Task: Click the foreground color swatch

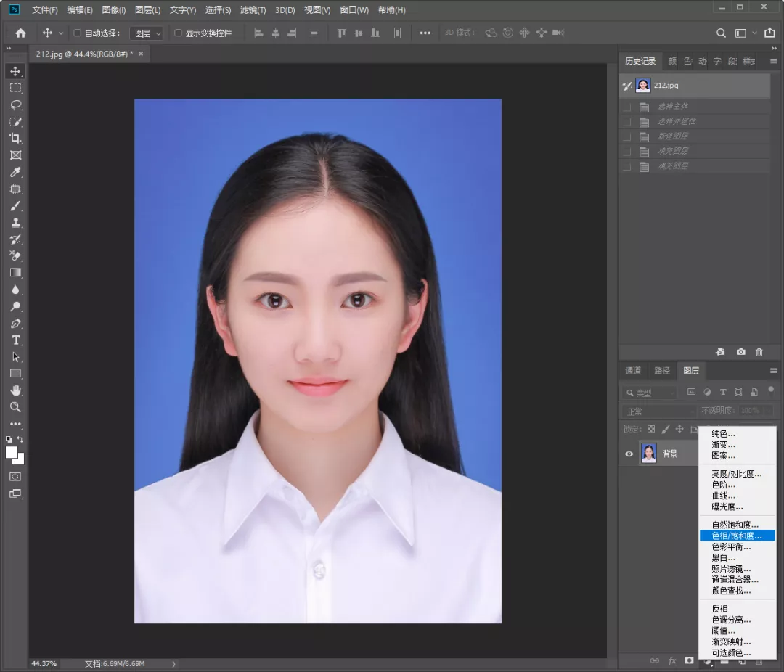Action: pyautogui.click(x=12, y=452)
